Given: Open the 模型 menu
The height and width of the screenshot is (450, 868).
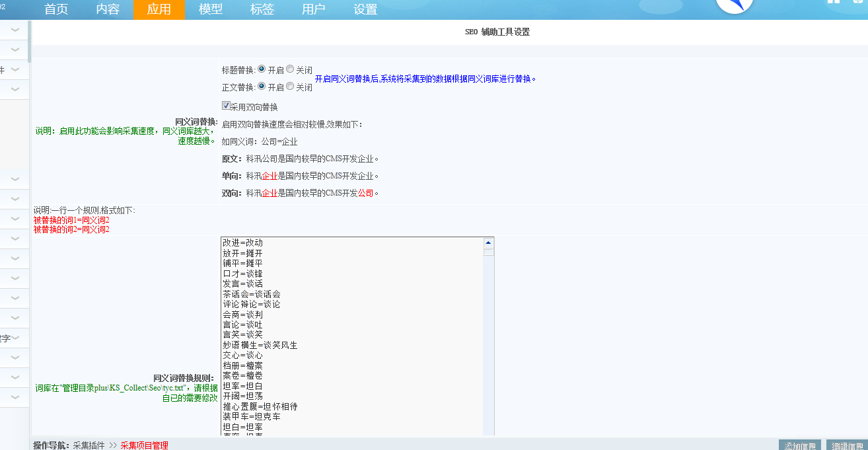Looking at the screenshot, I should pyautogui.click(x=210, y=10).
